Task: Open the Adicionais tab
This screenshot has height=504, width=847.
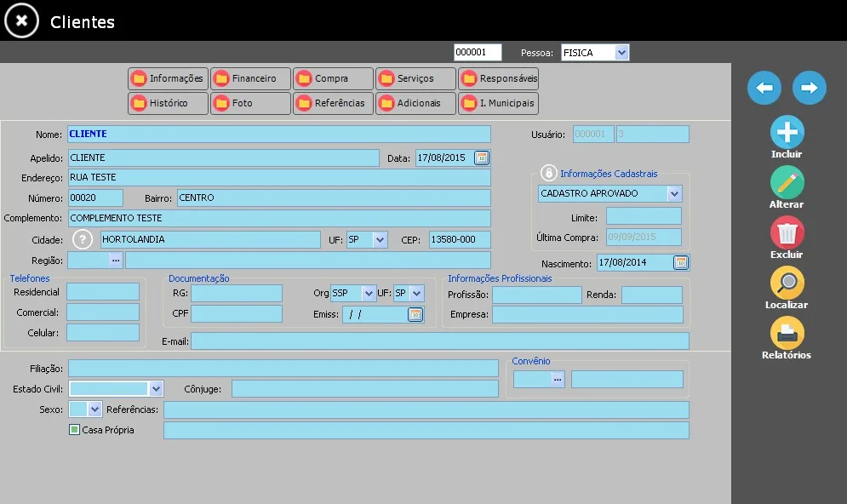Action: [416, 103]
